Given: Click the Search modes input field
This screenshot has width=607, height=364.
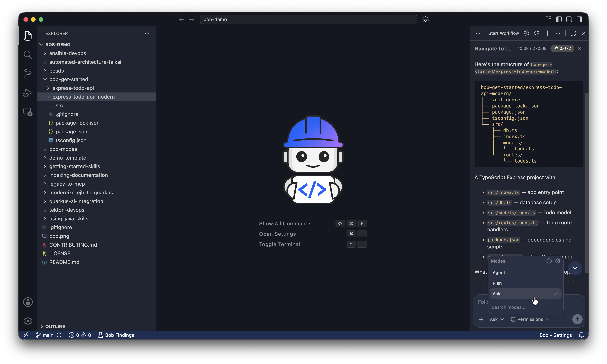Looking at the screenshot, I should [x=525, y=307].
